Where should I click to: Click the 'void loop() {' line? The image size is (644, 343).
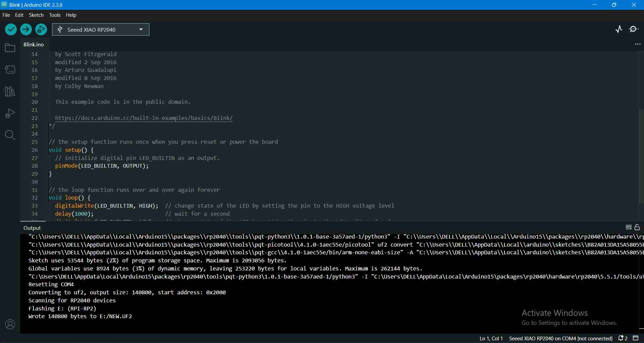(x=70, y=198)
